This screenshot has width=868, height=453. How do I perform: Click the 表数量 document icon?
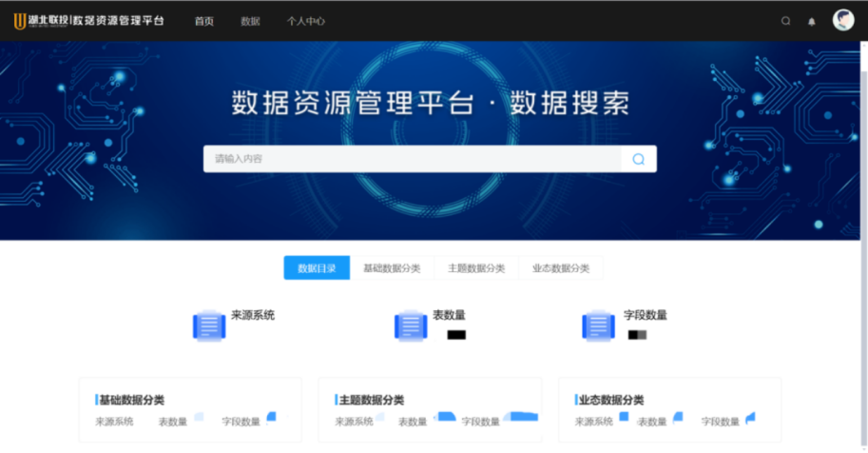point(411,326)
